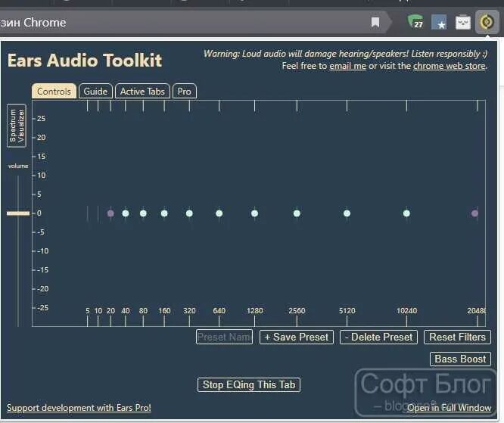
Task: Open the Guide tab
Action: click(95, 92)
